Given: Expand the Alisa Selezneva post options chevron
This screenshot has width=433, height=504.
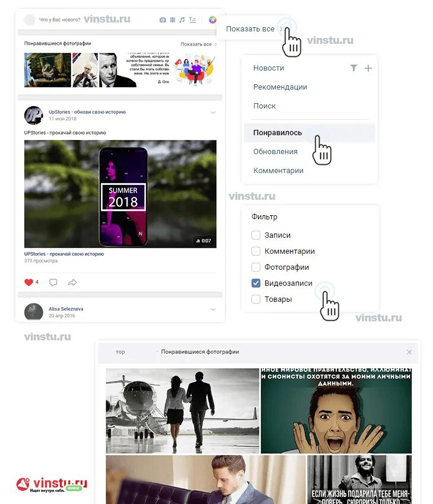Looking at the screenshot, I should click(213, 309).
